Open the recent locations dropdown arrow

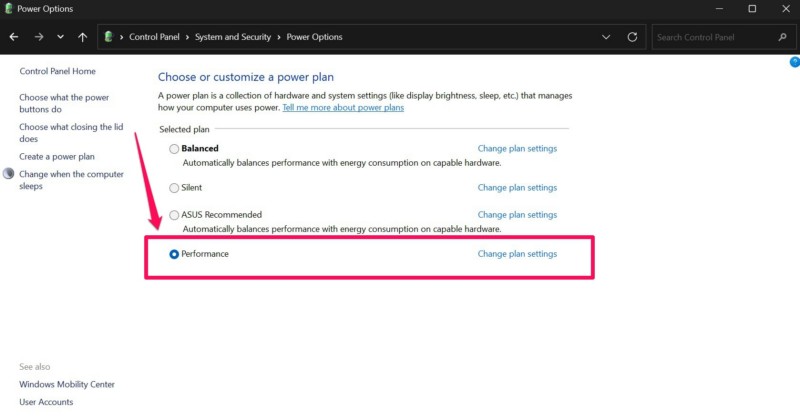point(60,37)
